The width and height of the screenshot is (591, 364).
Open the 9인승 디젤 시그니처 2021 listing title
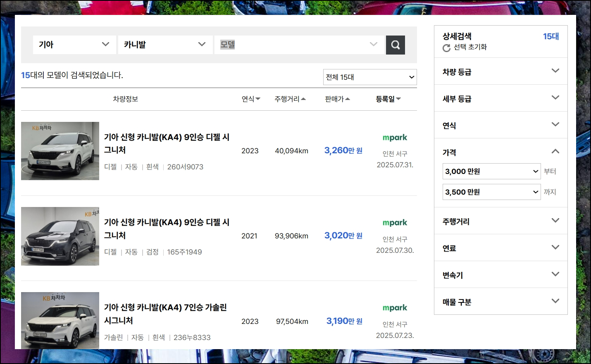[167, 228]
